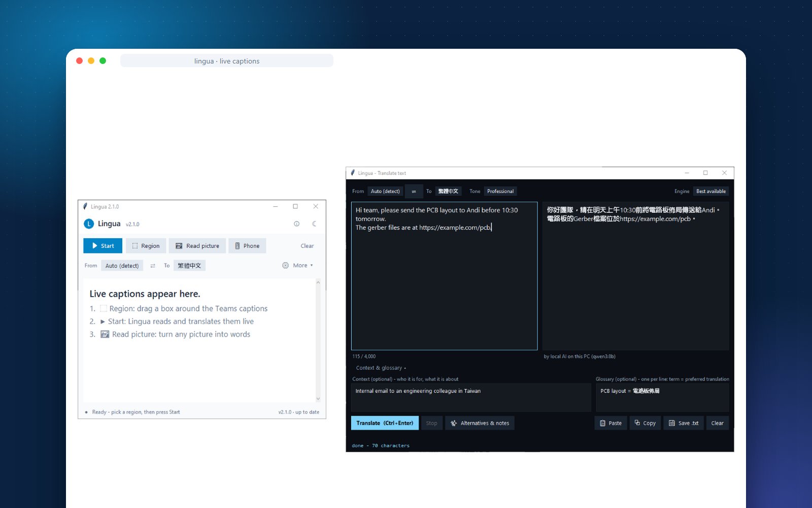Click feather icon in Translate text title bar
Image resolution: width=812 pixels, height=508 pixels.
[353, 173]
